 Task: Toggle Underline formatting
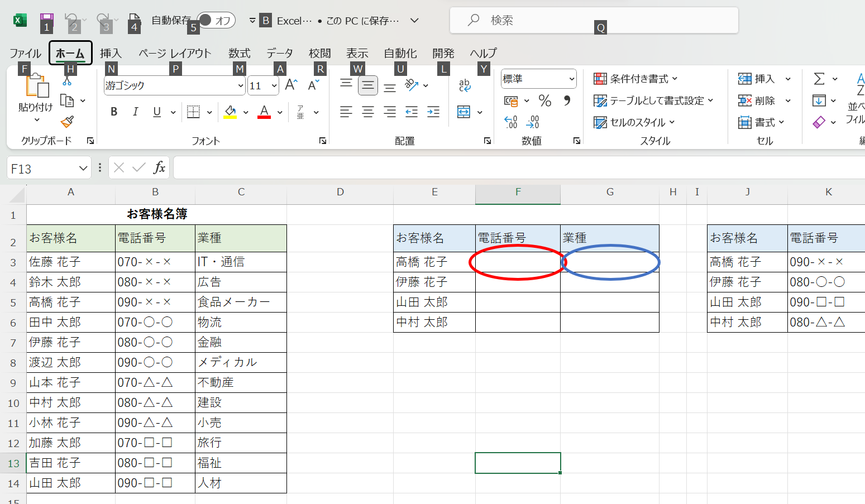coord(157,112)
